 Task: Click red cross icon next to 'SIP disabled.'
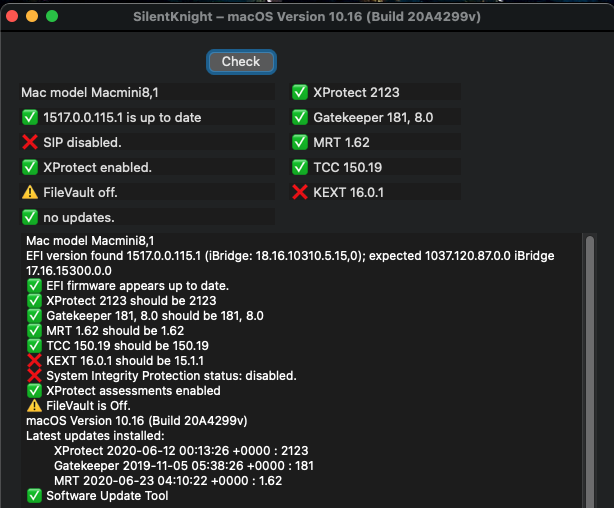[30, 142]
